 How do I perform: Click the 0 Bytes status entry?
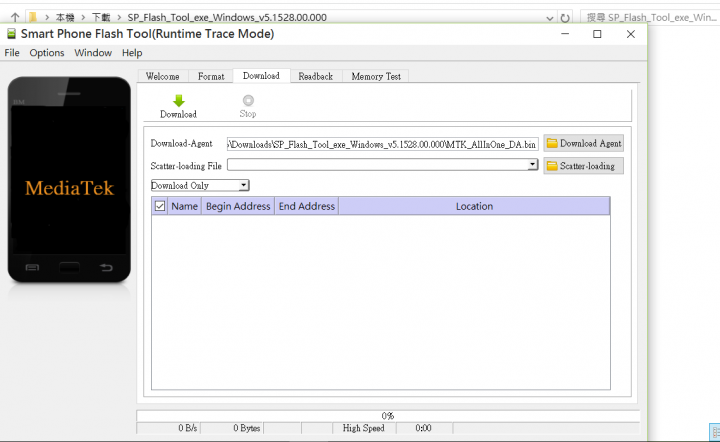pos(232,428)
